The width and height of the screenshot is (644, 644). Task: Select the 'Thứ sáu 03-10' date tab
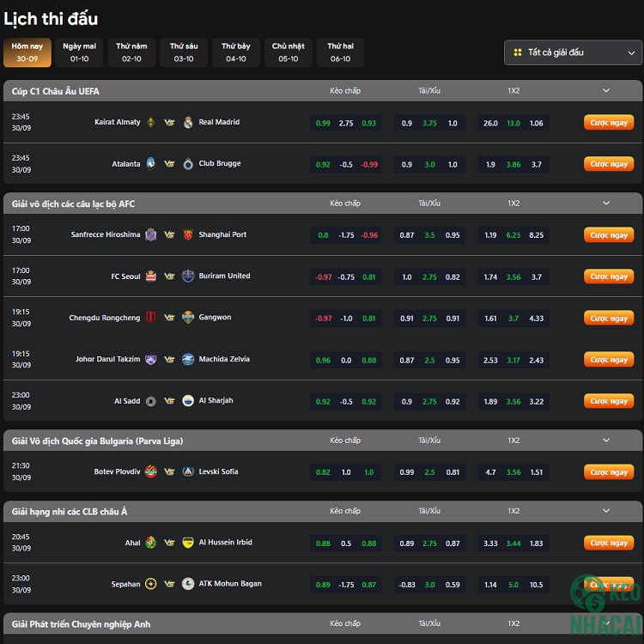(184, 52)
